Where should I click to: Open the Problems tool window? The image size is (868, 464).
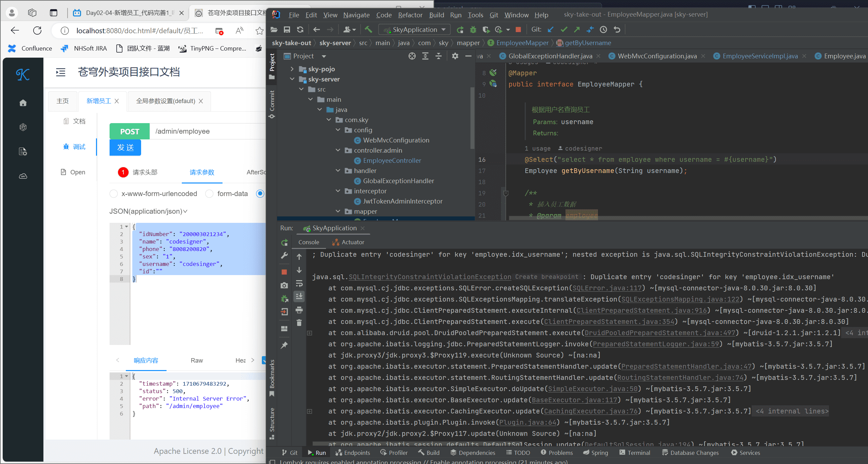[x=557, y=453]
